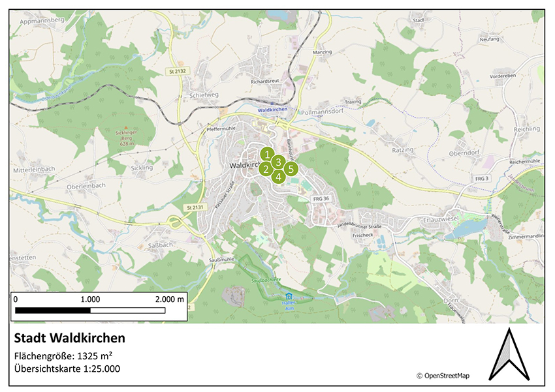Click the St 2132 road shield
Viewport: 555px width, 392px height.
click(x=178, y=71)
